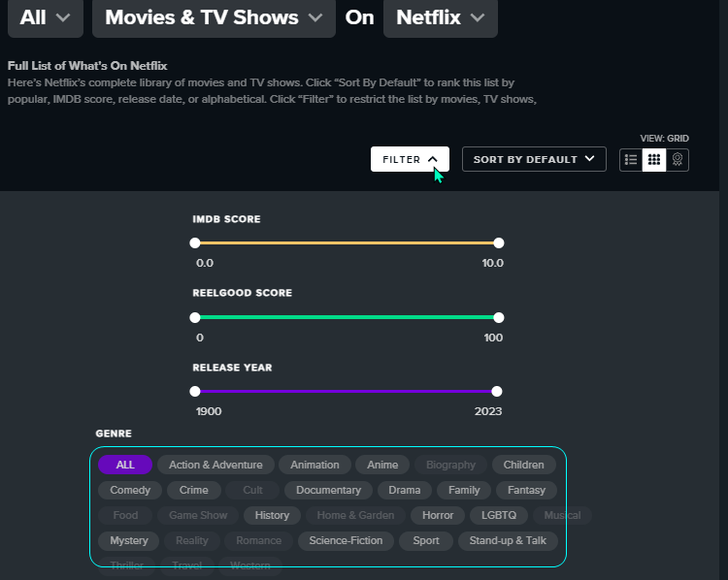
Task: Filter by Drama genre
Action: pyautogui.click(x=405, y=490)
